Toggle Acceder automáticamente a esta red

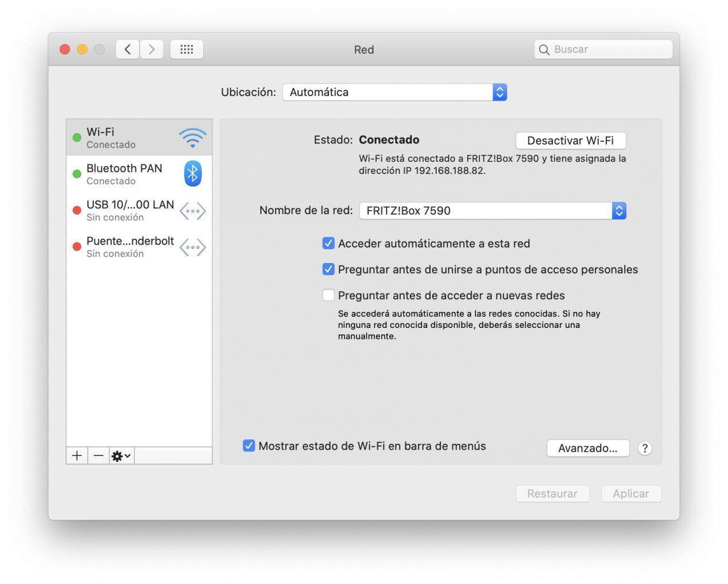pos(328,243)
